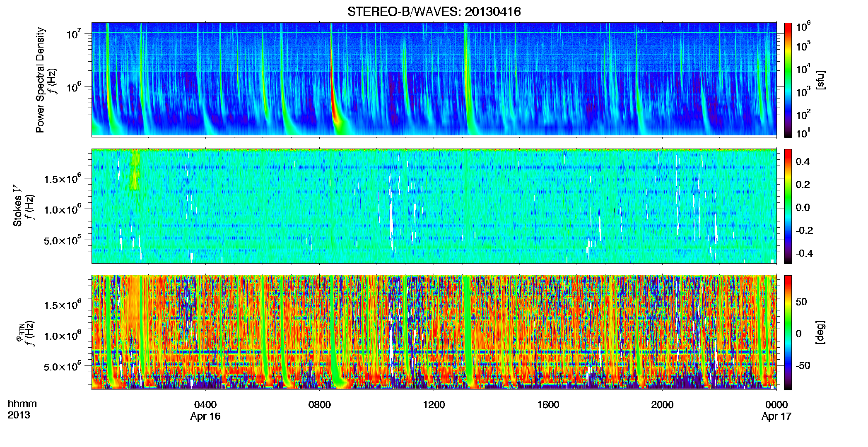Click the 0800 time tick label

tap(320, 405)
